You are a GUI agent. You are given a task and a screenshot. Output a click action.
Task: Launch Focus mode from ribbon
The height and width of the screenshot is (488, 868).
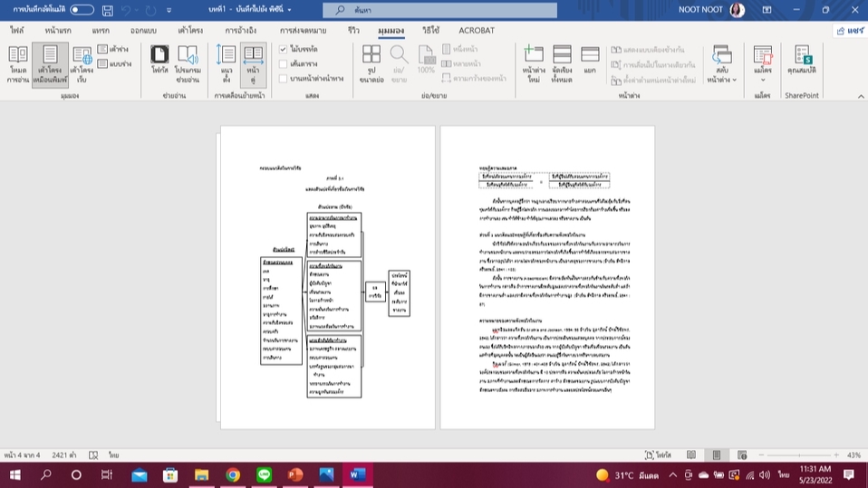pos(159,59)
